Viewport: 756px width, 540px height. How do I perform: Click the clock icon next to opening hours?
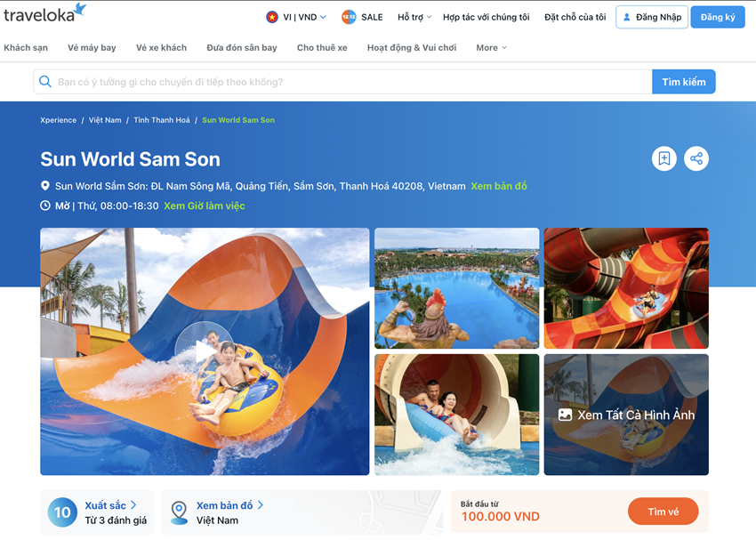[x=44, y=206]
